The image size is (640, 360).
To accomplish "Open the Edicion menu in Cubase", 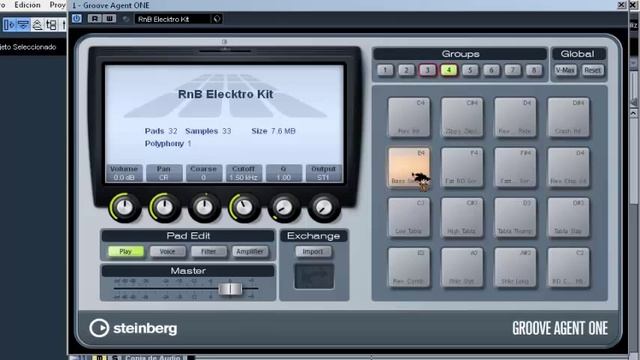I will (27, 5).
